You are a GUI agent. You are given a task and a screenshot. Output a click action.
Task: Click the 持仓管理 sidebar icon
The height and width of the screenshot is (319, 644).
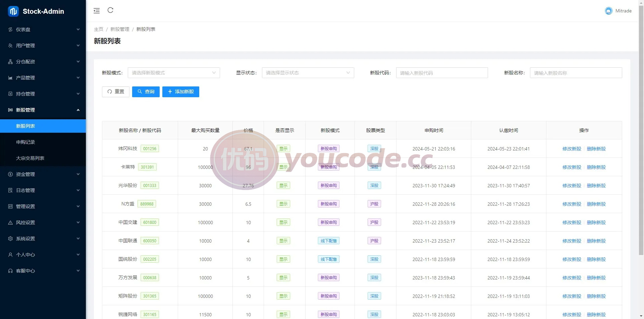click(x=10, y=94)
